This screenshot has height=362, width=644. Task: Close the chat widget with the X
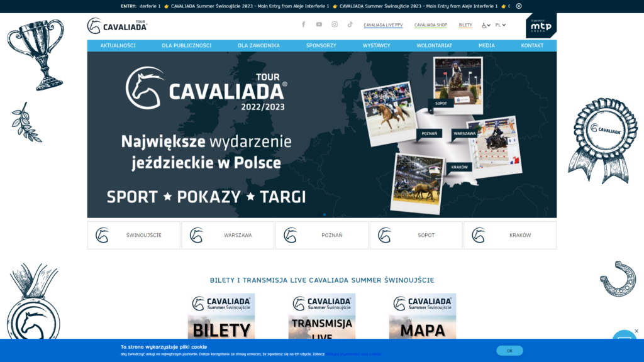[x=636, y=331]
